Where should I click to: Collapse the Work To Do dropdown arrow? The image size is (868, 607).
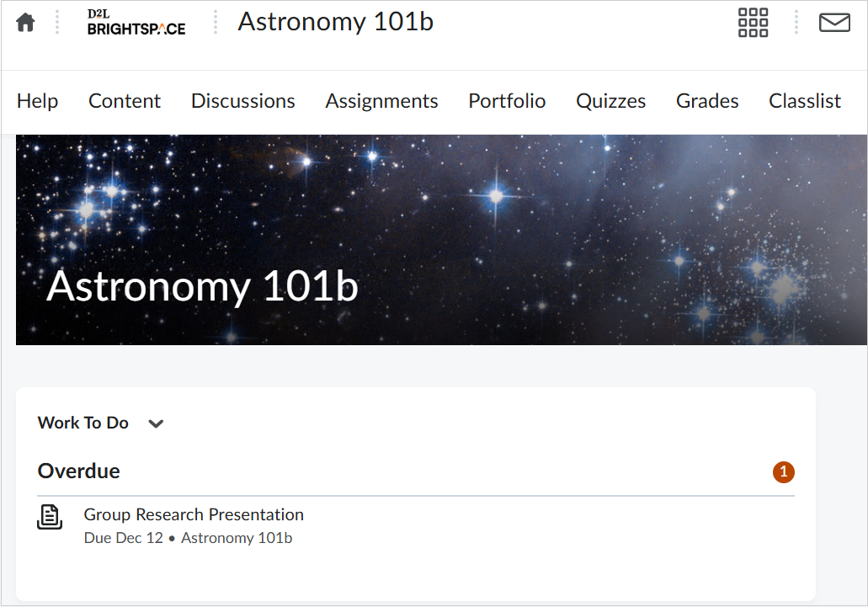click(x=156, y=424)
